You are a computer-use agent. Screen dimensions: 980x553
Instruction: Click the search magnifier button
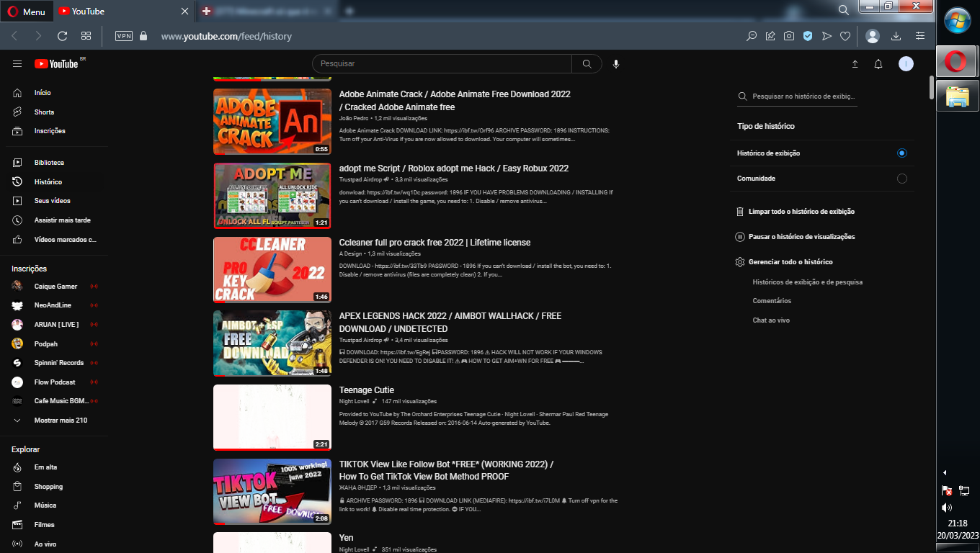click(587, 63)
